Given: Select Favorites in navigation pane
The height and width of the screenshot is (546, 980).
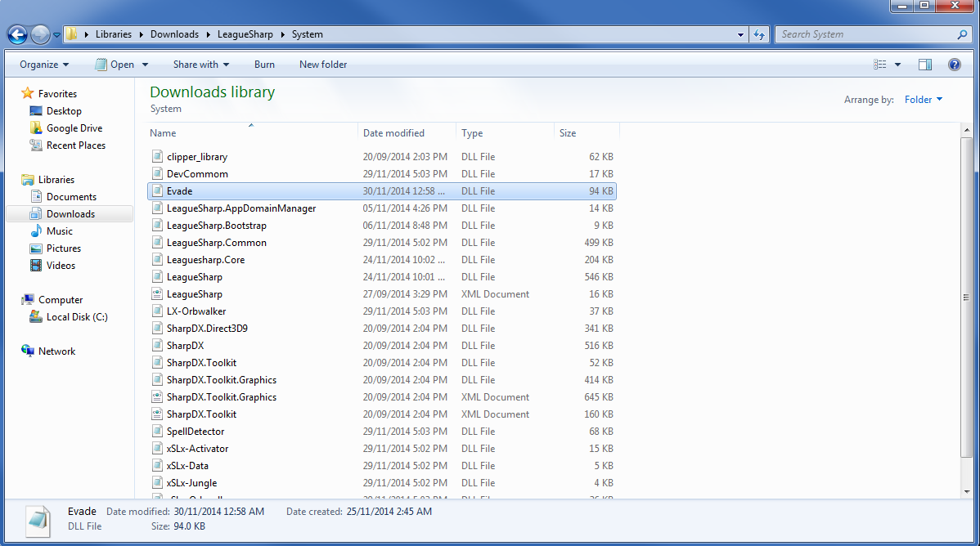Looking at the screenshot, I should point(57,94).
